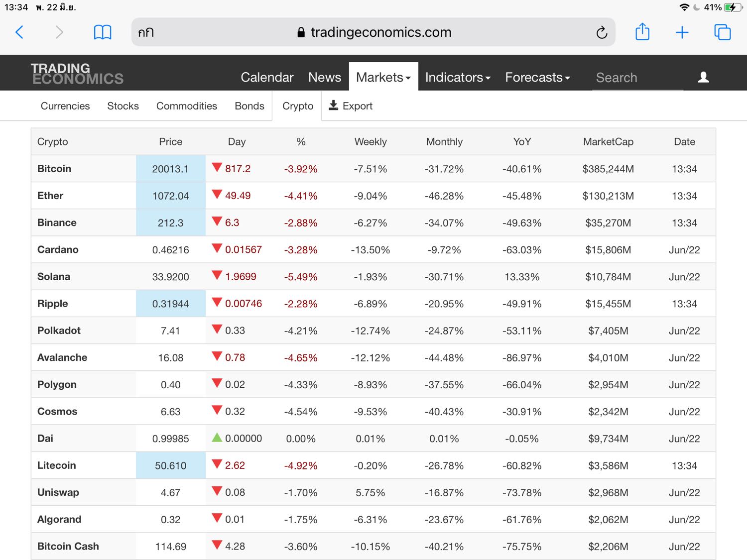
Task: Click the site Search field
Action: (637, 78)
